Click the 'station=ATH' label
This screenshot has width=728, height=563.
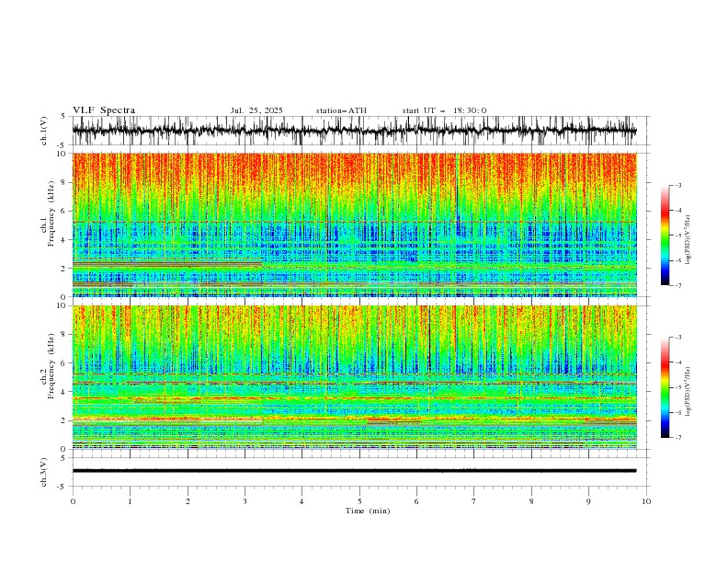341,110
